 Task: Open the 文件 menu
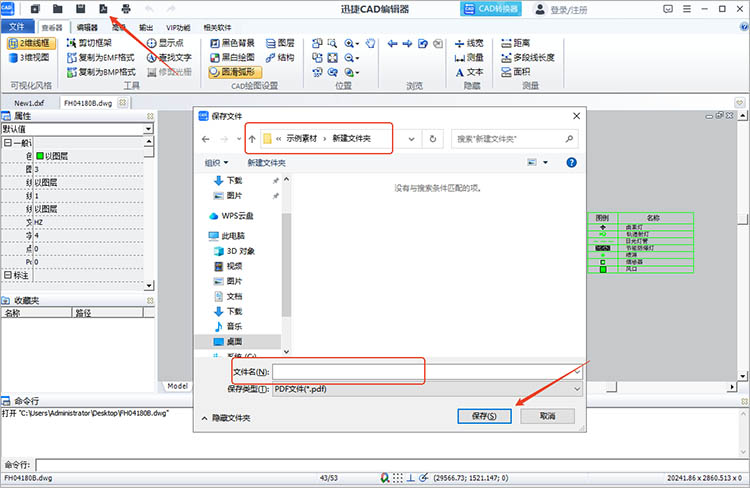17,26
